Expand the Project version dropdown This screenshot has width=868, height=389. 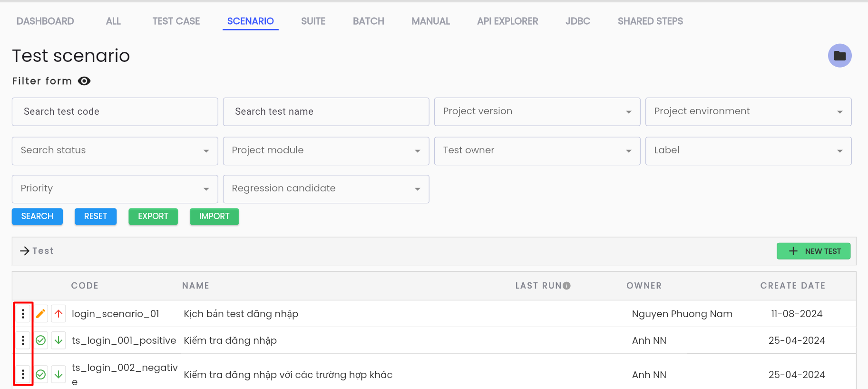537,112
